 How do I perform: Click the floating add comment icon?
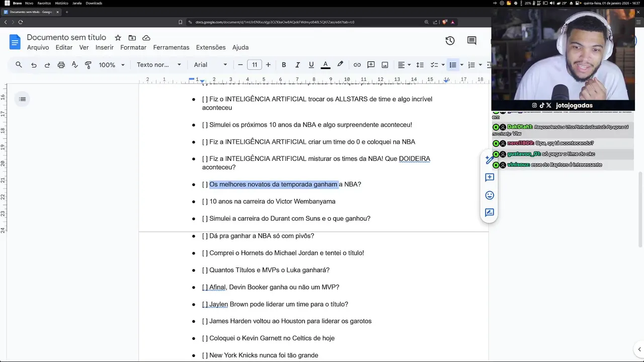pyautogui.click(x=490, y=177)
